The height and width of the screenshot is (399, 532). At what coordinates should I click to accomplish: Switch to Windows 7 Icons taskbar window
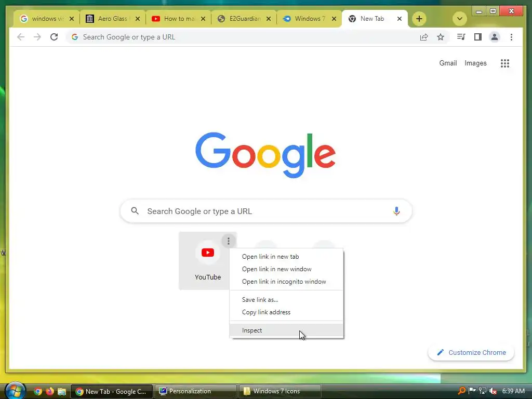pos(280,391)
